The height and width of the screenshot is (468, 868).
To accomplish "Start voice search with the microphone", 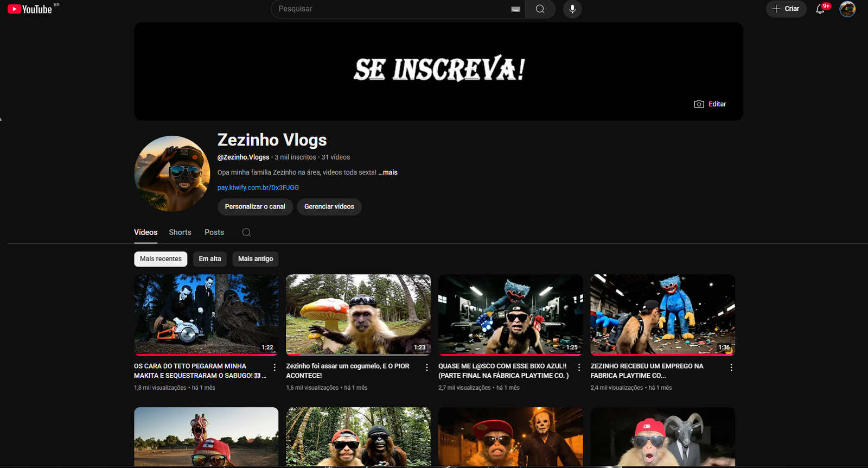I will click(x=572, y=9).
